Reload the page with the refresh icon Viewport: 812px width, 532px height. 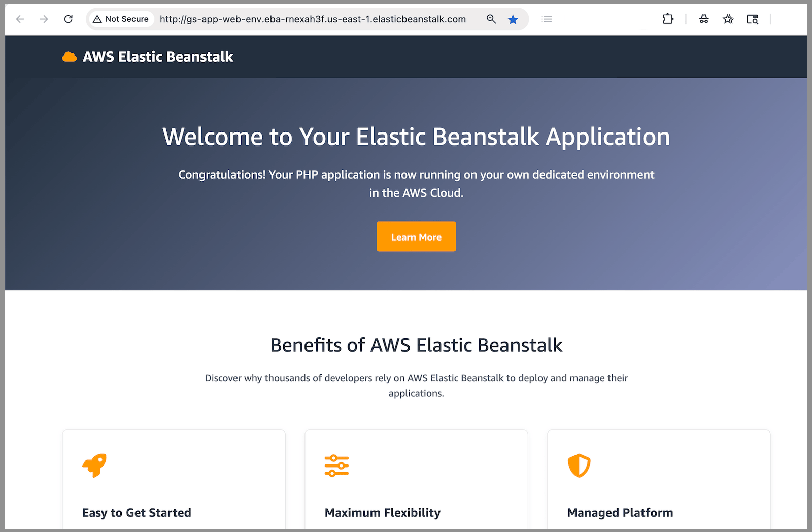click(x=69, y=19)
